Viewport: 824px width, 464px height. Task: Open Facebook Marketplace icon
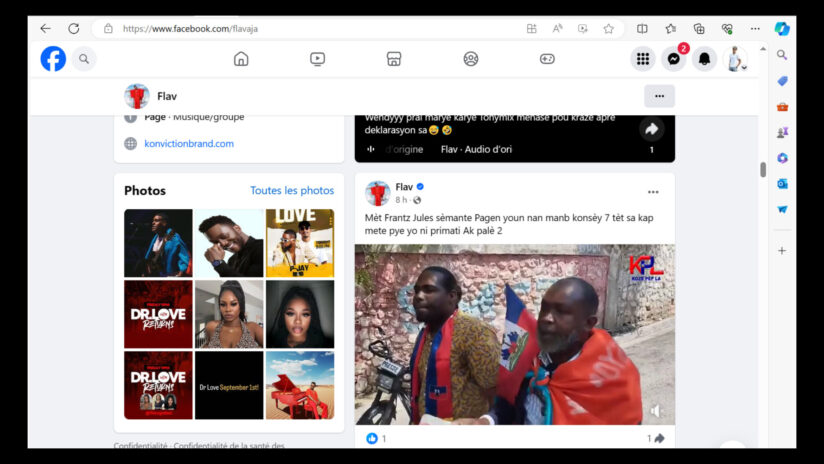point(394,59)
